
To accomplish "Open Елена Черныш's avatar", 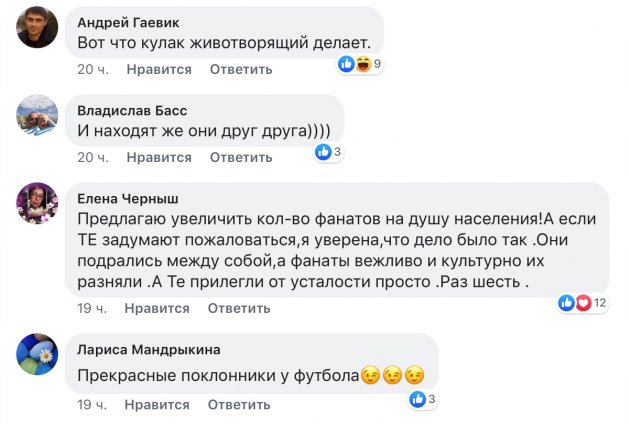I will [x=36, y=203].
